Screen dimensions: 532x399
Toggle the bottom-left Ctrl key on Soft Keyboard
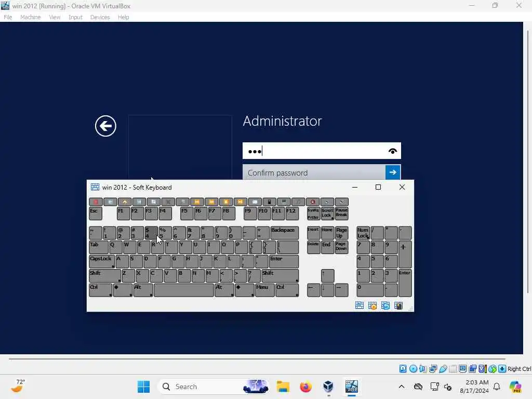100,290
